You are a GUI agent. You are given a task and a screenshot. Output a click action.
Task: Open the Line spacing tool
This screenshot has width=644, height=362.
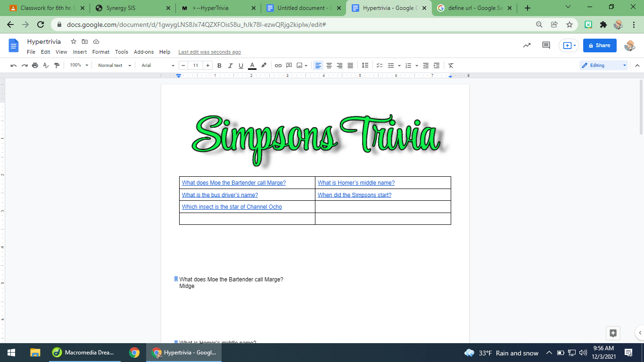point(365,66)
